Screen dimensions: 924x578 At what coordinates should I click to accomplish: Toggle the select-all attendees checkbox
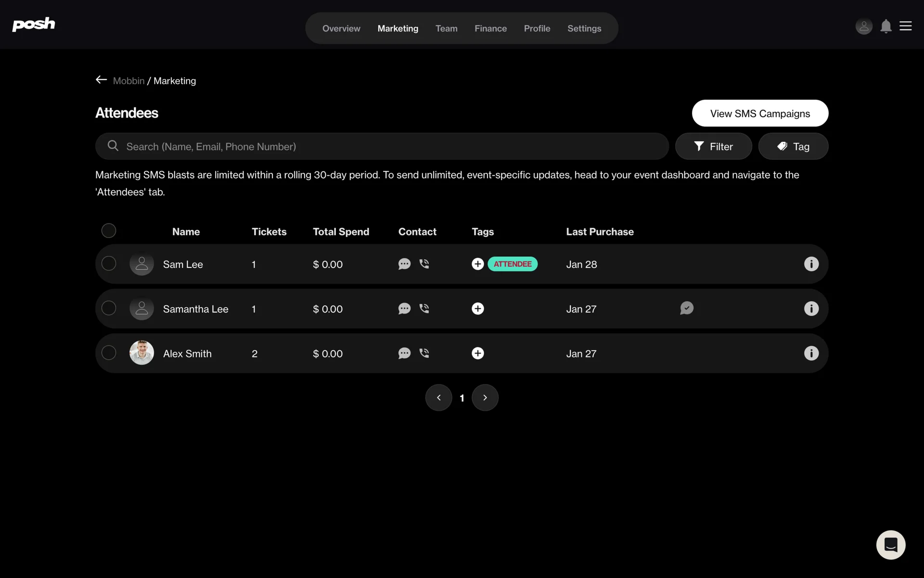pyautogui.click(x=109, y=231)
